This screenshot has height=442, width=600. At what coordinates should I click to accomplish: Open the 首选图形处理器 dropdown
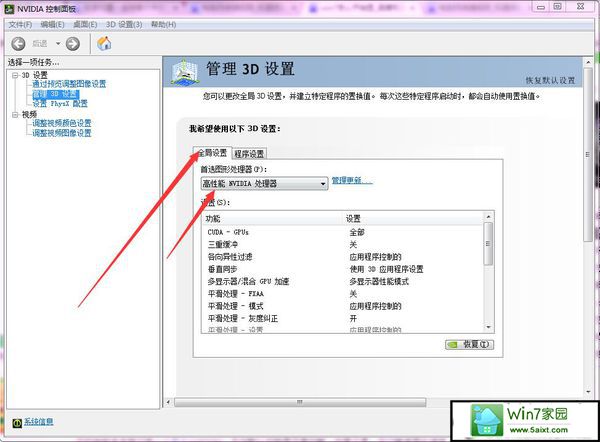264,184
